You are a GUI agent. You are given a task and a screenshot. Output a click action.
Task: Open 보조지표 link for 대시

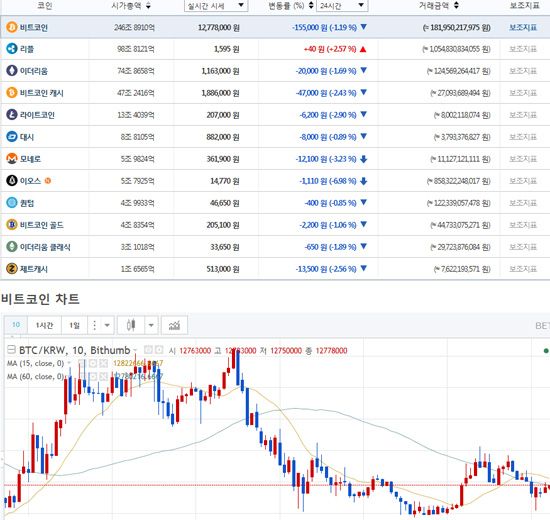(523, 137)
